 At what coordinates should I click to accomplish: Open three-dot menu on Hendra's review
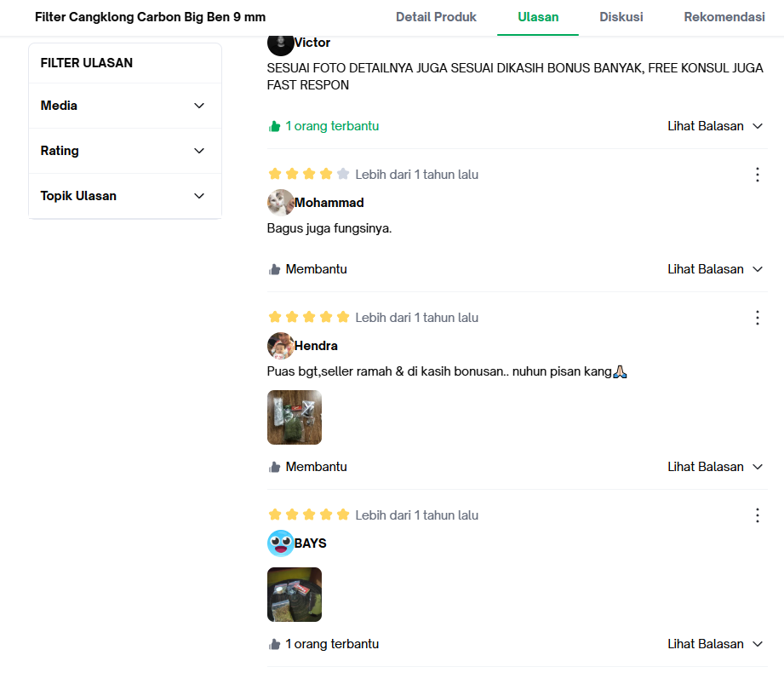click(x=757, y=318)
